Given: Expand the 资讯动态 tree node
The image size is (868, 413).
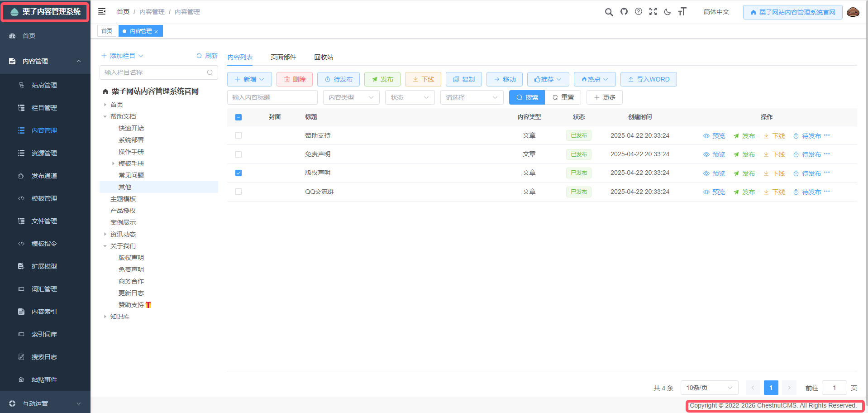Looking at the screenshot, I should click(105, 234).
